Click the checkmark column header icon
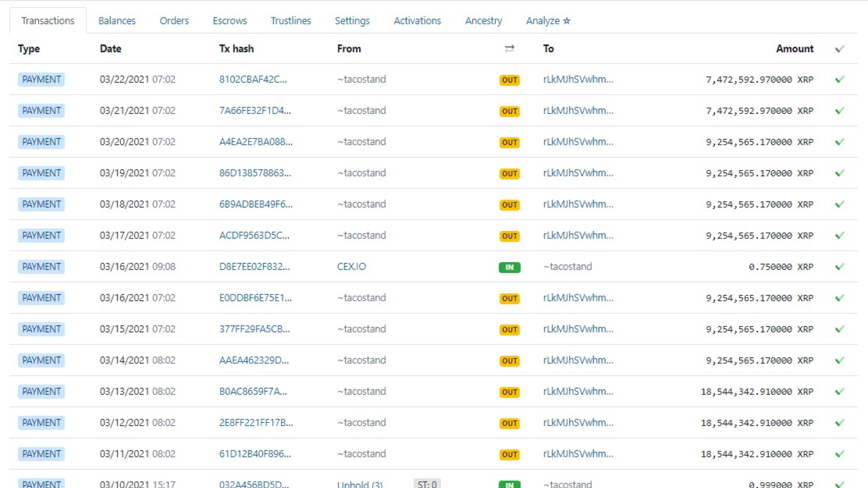The image size is (868, 488). tap(839, 49)
